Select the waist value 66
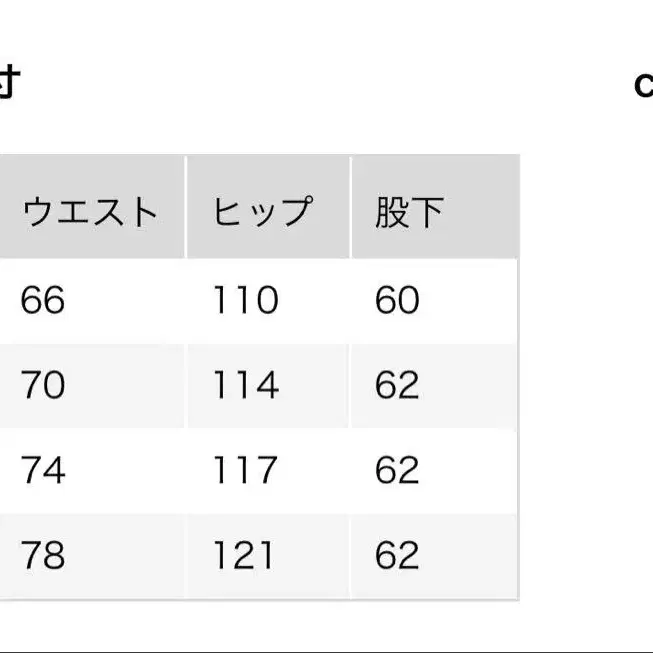Viewport: 653px width, 653px height. click(43, 300)
